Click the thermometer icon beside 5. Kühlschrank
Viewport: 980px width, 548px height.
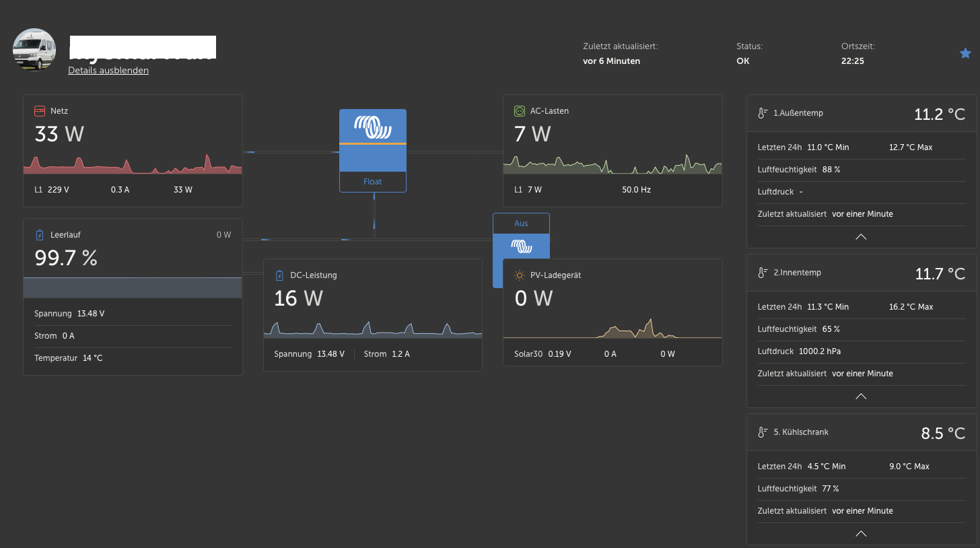point(763,432)
